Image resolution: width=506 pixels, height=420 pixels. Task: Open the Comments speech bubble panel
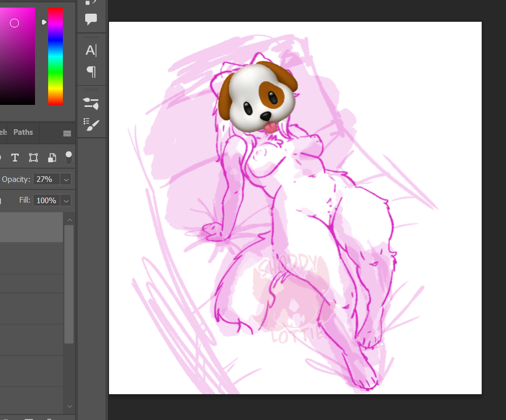(91, 19)
